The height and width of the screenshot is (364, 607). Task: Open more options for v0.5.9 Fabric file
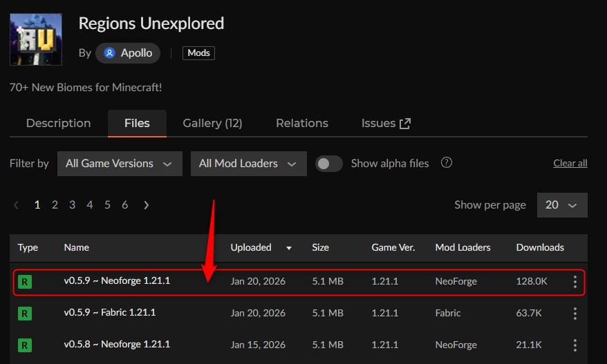(575, 314)
